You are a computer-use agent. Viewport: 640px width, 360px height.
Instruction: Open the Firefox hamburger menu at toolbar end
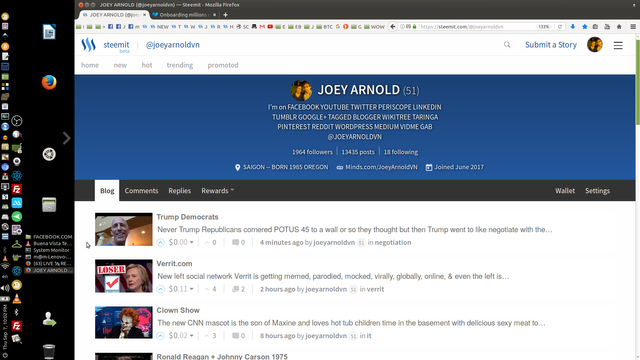633,27
